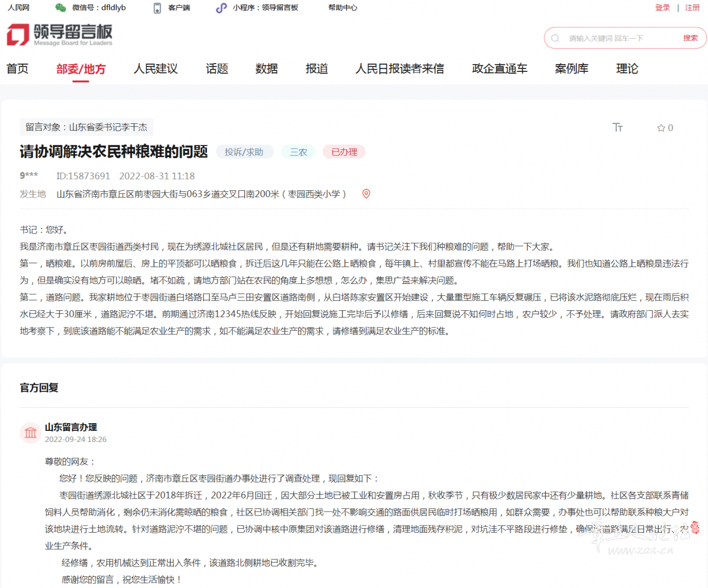Click the 微信号：dfldlyb text

click(99, 8)
